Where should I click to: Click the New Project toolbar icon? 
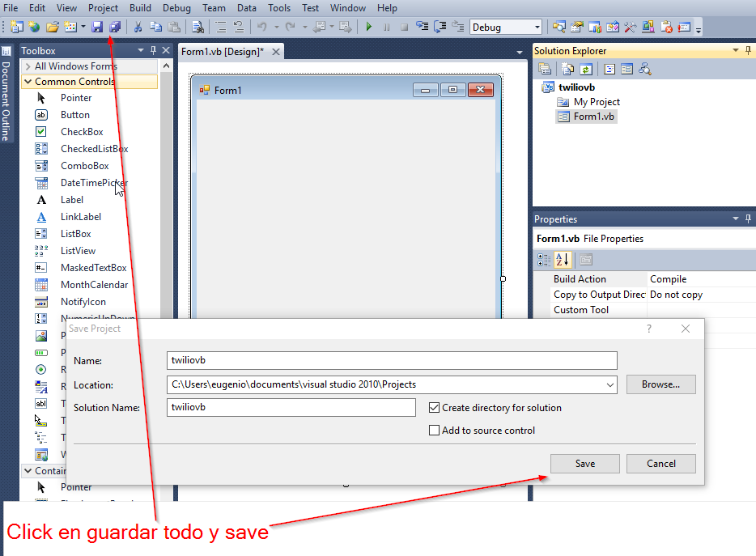(16, 27)
